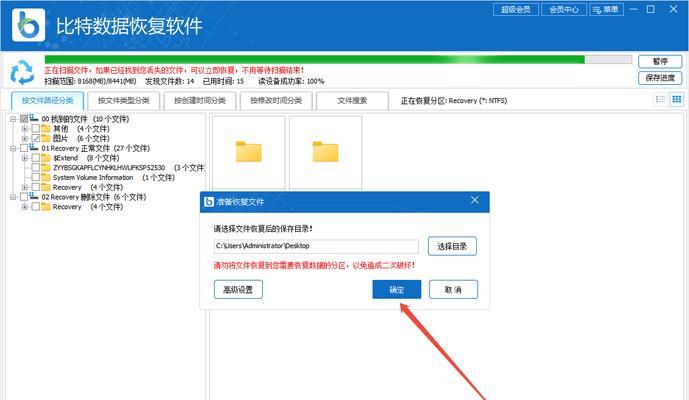Collapse the 02 Recovery 删除文件 node
Screen dimensions: 689x400
(13, 197)
